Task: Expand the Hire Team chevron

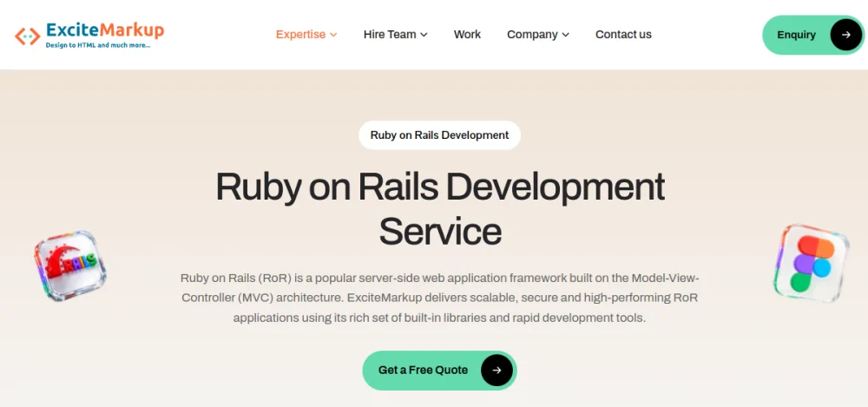Action: coord(424,35)
